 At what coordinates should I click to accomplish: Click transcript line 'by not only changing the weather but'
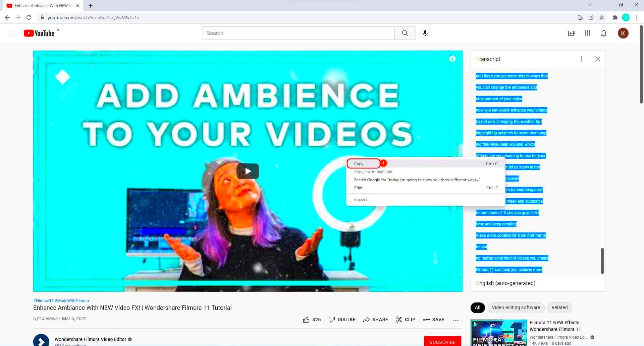click(x=509, y=122)
